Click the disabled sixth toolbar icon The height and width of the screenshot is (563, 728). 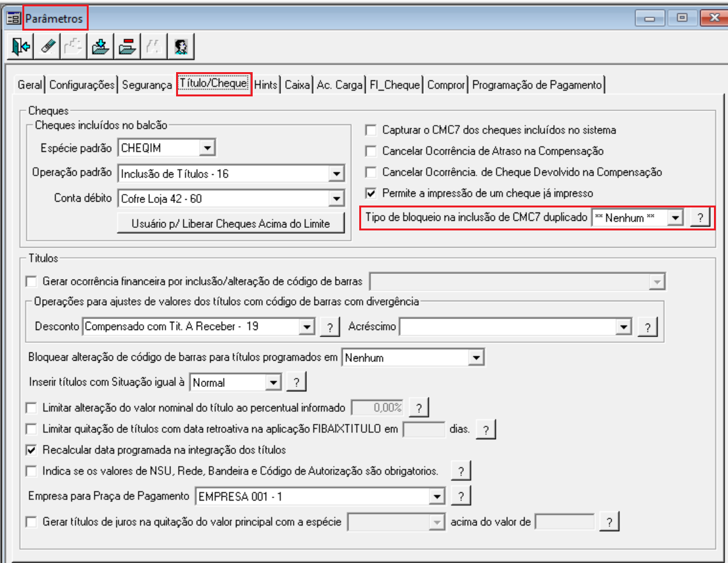[154, 47]
